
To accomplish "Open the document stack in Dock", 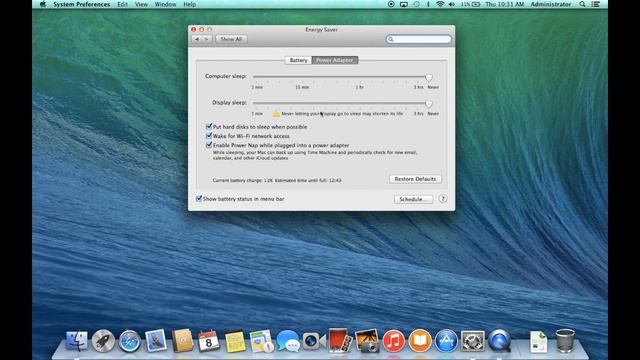I will click(538, 341).
